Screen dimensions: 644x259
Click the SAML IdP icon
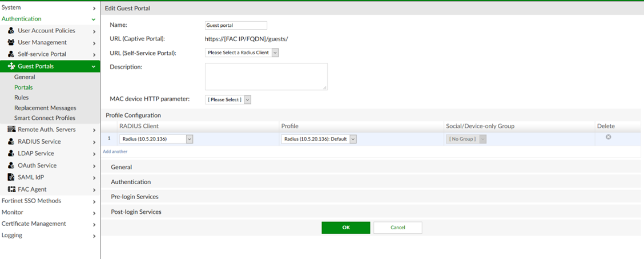pos(11,177)
